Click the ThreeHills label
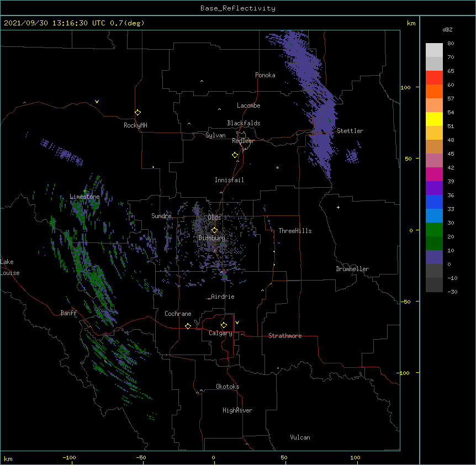Screen dimensions: 476x465 [295, 231]
